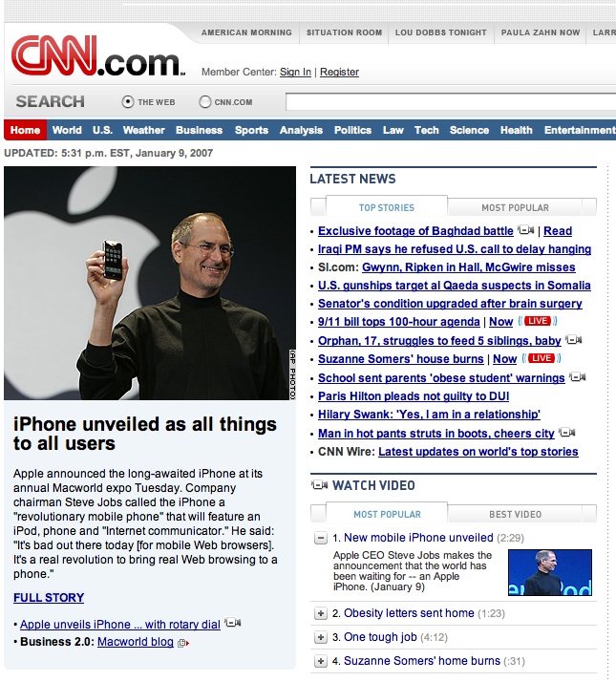
Task: Collapse New mobile iPhone unveiled video item
Action: 321,539
